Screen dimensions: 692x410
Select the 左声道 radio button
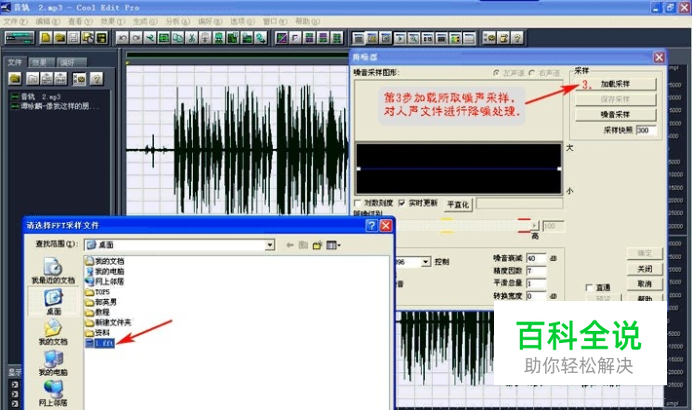coord(496,73)
